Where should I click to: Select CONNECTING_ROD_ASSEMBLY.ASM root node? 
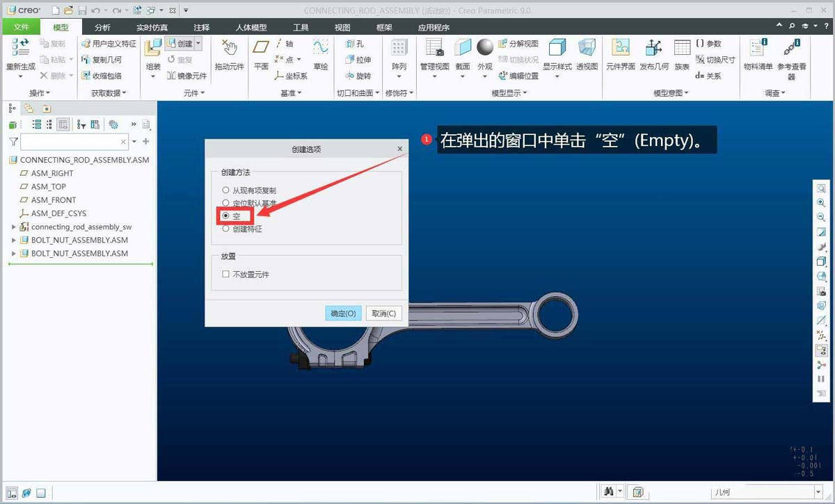(x=79, y=160)
